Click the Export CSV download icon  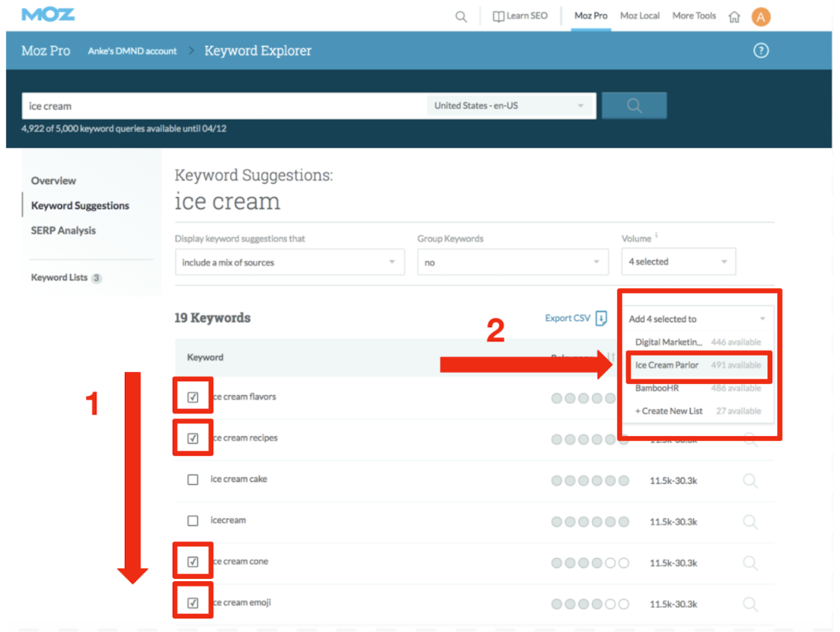tap(602, 318)
